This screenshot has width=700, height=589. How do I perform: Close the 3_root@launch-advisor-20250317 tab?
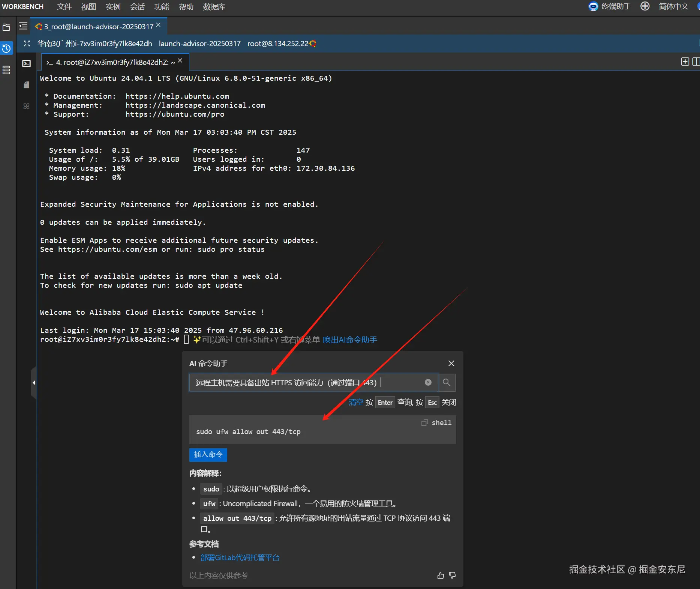[158, 25]
